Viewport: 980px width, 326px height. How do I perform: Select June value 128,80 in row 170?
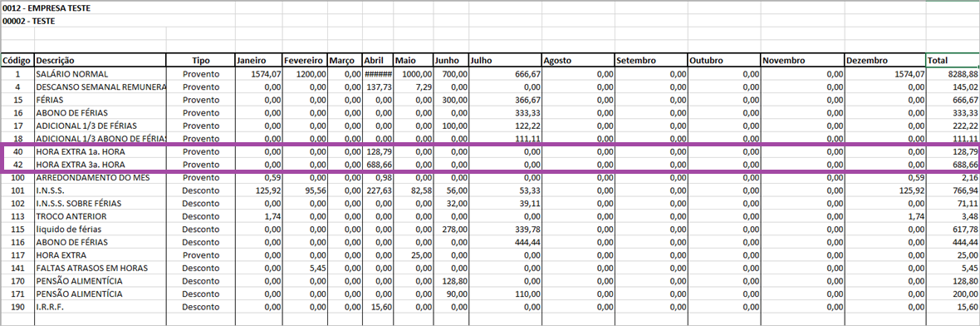click(450, 281)
